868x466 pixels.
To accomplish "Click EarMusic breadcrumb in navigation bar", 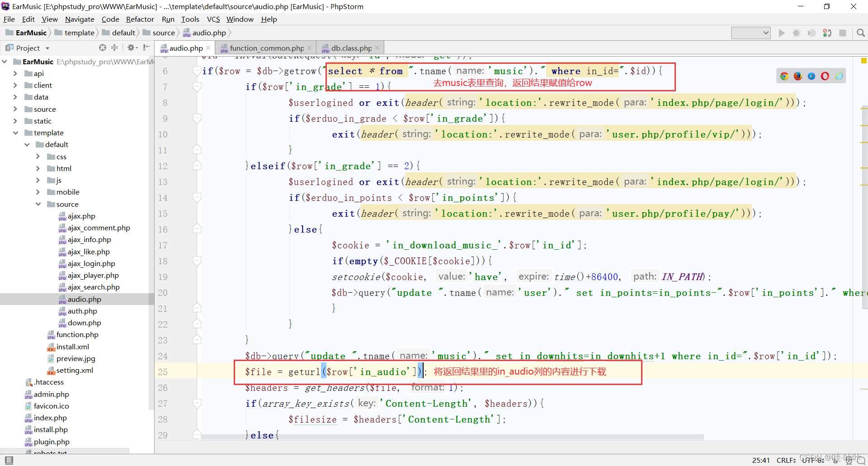I will tap(26, 33).
